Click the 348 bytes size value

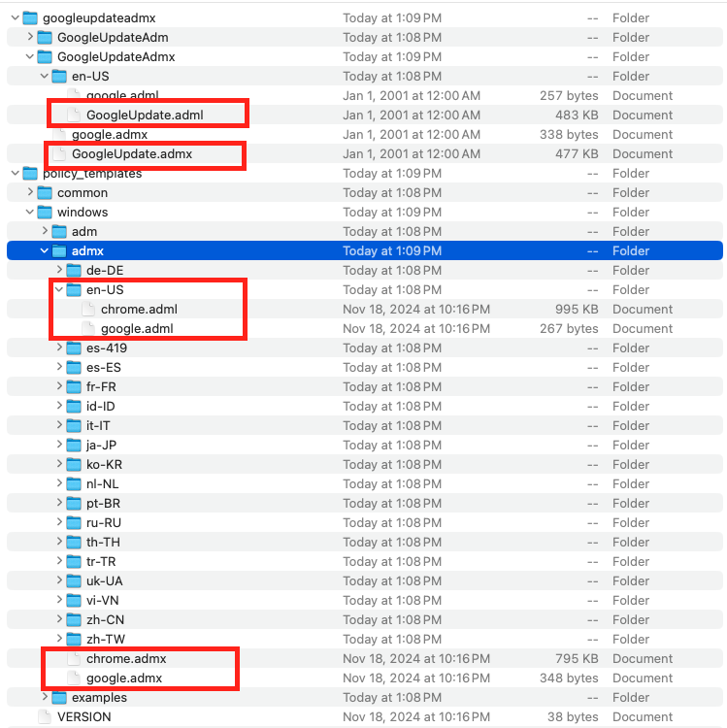pyautogui.click(x=569, y=678)
